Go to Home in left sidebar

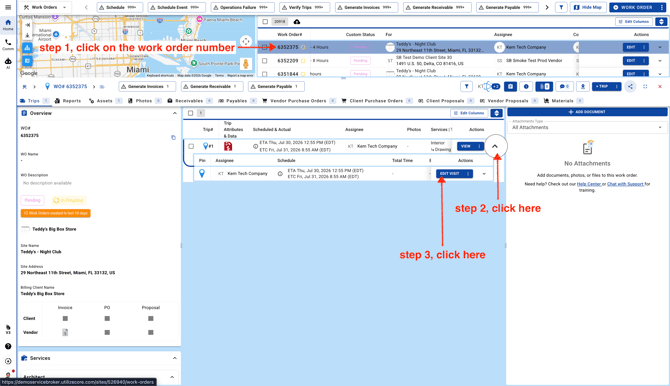[x=8, y=25]
